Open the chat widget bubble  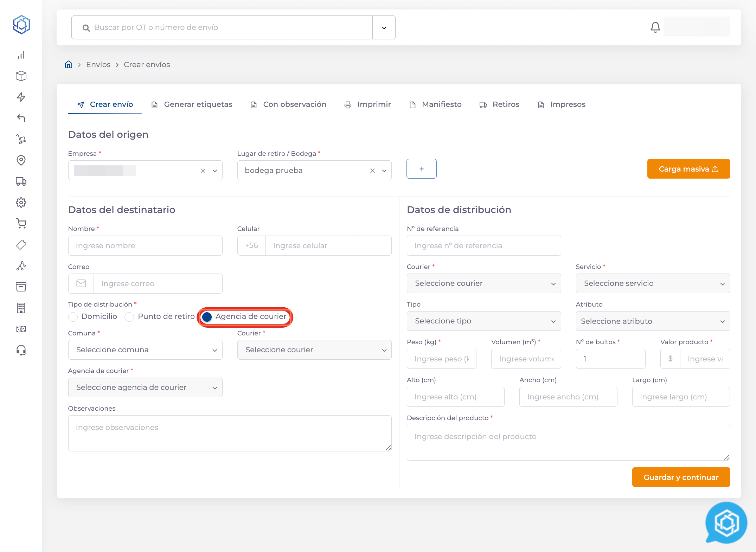coord(726,523)
